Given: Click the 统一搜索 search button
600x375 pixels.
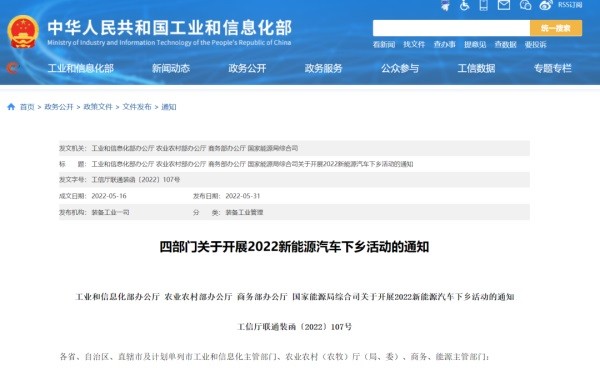Looking at the screenshot, I should pyautogui.click(x=556, y=28).
